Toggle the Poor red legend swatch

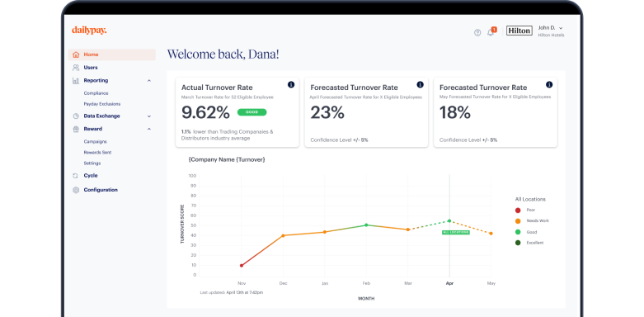[x=518, y=211]
